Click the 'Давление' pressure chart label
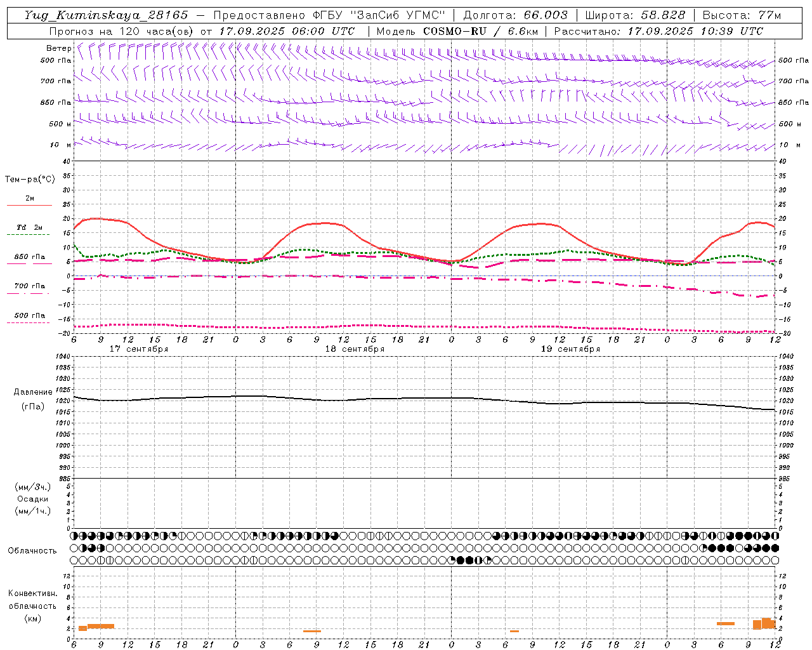Viewport: 812px width, 650px height. 33,392
